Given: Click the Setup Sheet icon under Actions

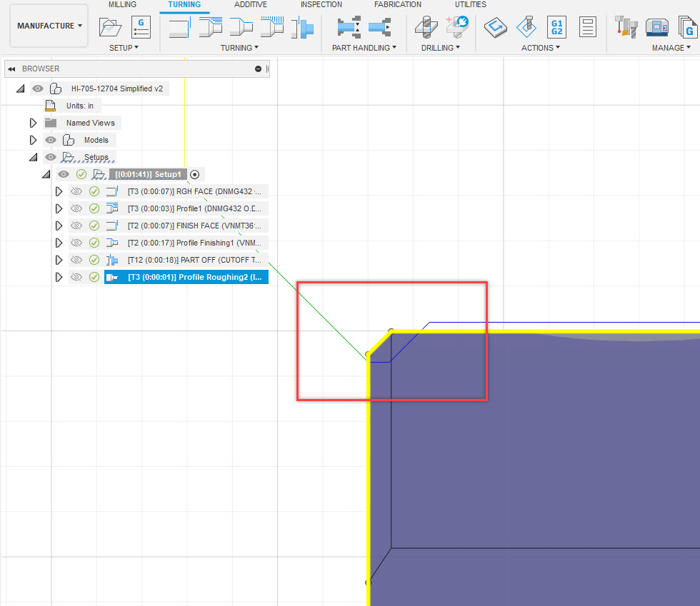Looking at the screenshot, I should click(587, 27).
